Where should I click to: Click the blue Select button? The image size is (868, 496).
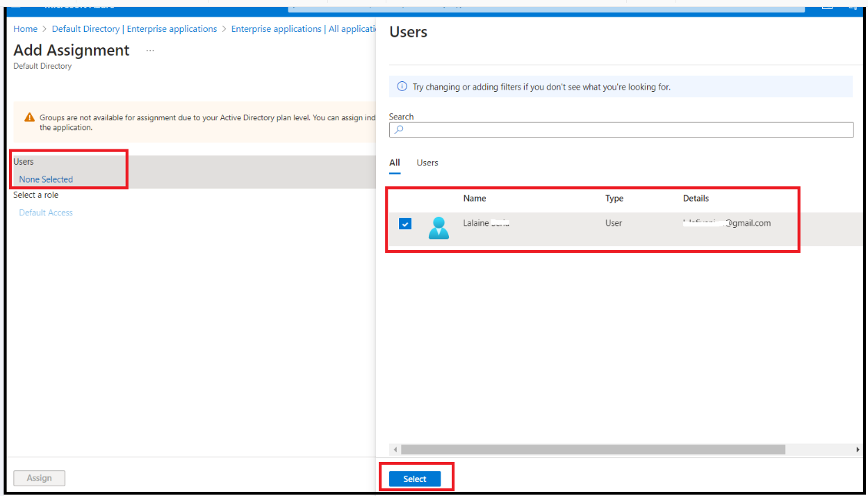click(415, 479)
